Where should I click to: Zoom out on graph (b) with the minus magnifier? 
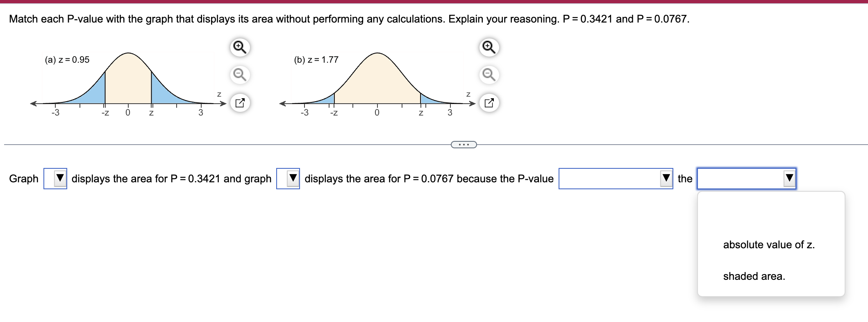pyautogui.click(x=489, y=75)
